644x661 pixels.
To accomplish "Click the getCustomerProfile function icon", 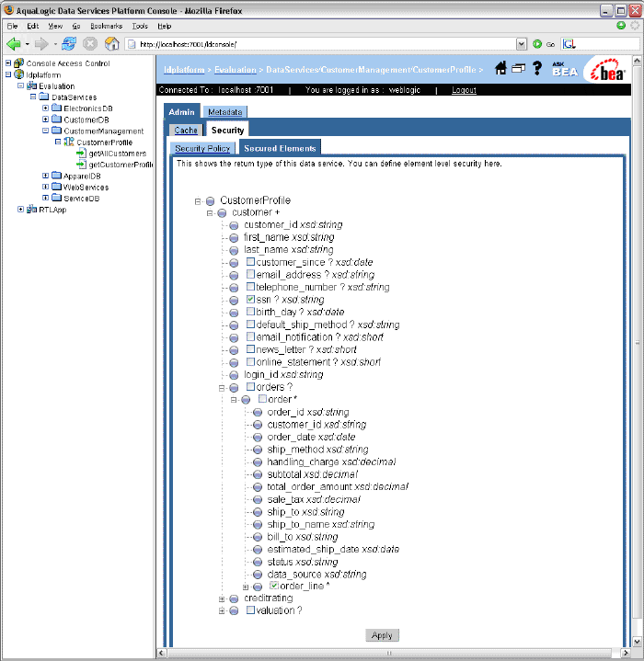I will [81, 165].
